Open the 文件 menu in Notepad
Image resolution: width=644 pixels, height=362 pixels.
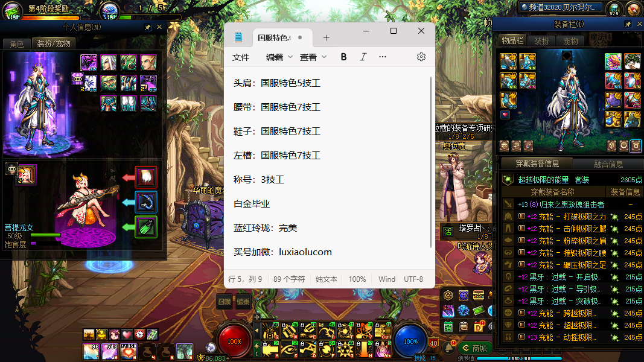pyautogui.click(x=241, y=57)
